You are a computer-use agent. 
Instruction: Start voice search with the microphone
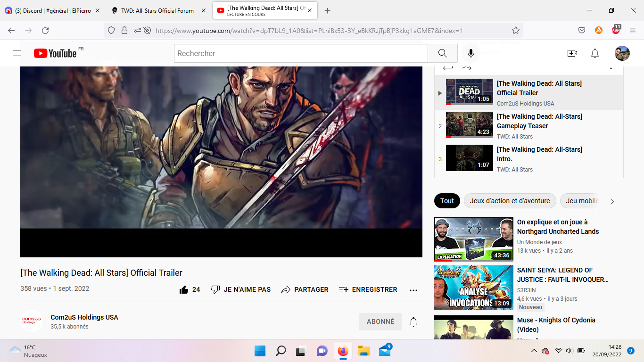click(471, 53)
